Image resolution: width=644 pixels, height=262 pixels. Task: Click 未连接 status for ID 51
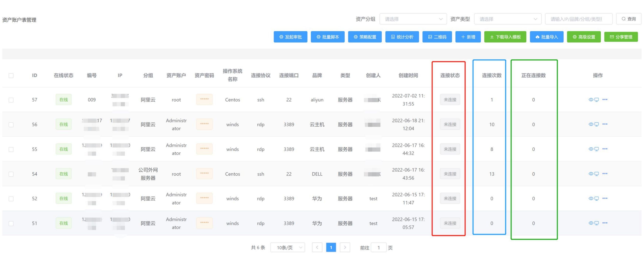450,223
